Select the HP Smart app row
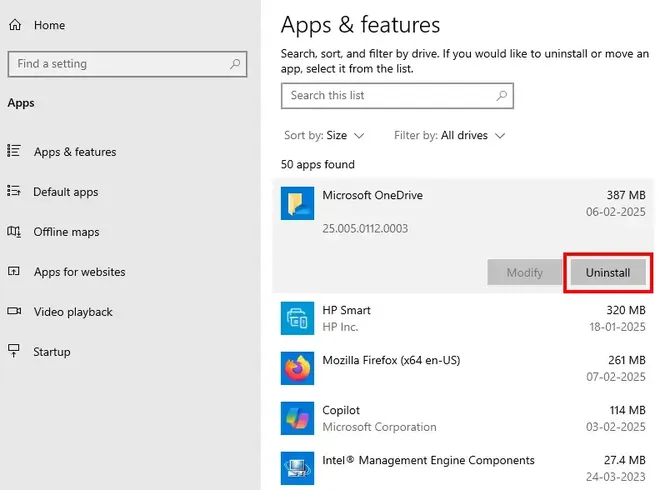The image size is (660, 490). [x=463, y=318]
